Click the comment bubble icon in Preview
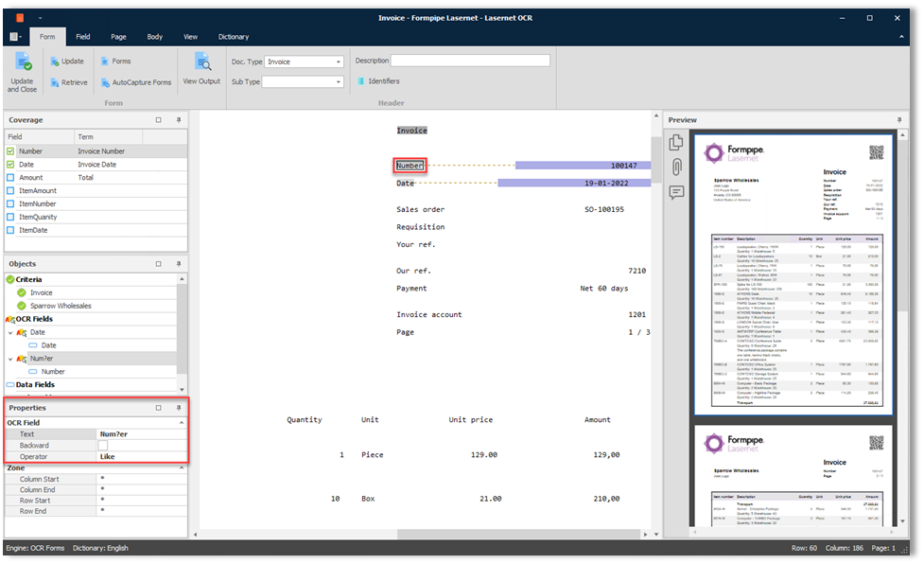 [676, 192]
